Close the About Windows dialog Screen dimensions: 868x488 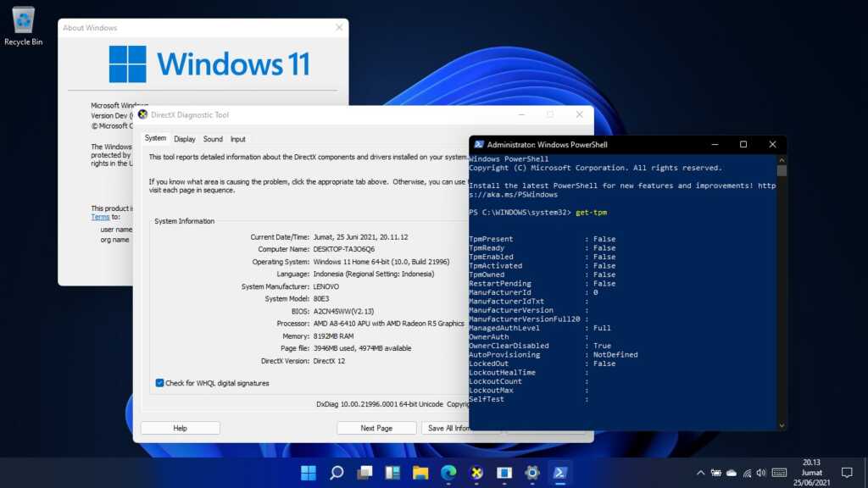pyautogui.click(x=339, y=28)
